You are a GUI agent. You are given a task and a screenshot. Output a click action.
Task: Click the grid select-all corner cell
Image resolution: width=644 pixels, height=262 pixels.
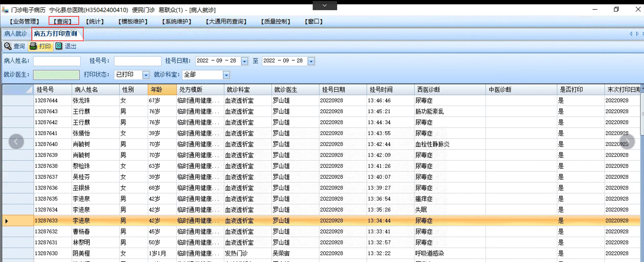(x=18, y=90)
